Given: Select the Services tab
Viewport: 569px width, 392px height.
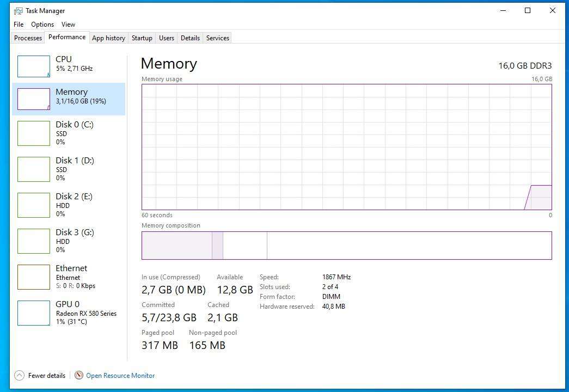Looking at the screenshot, I should (217, 38).
